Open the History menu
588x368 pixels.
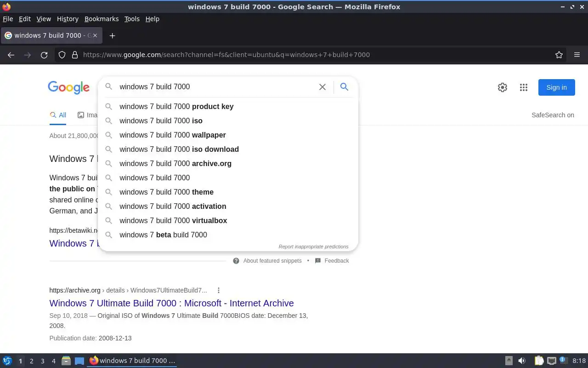coord(68,19)
